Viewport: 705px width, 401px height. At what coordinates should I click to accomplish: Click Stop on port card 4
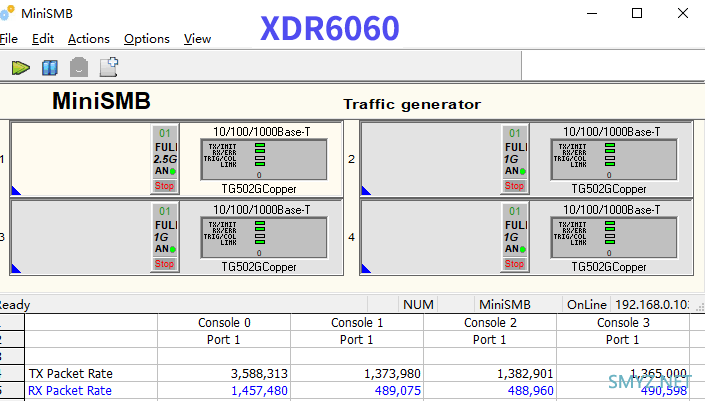coord(514,264)
